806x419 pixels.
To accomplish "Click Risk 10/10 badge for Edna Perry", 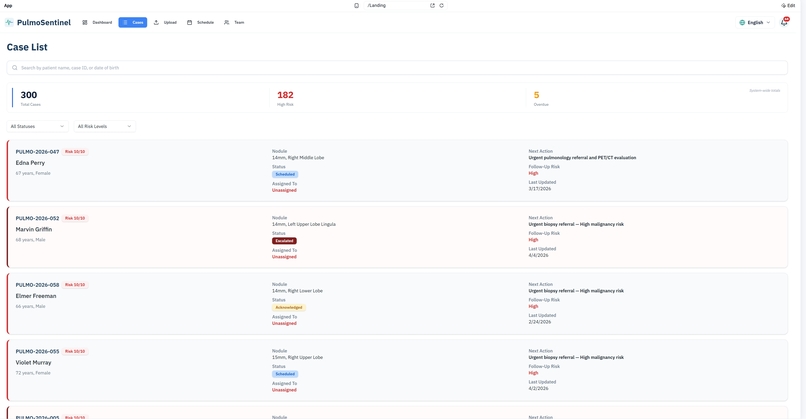I will [x=75, y=152].
